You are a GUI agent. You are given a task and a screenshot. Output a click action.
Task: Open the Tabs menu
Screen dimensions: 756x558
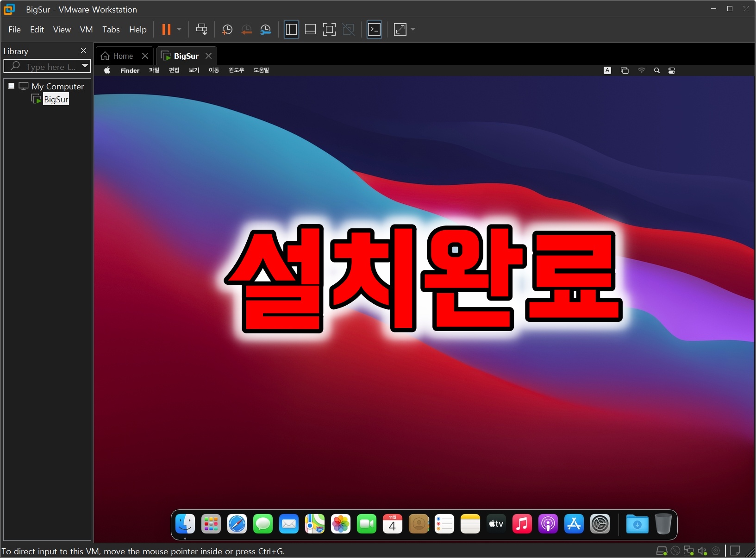click(x=111, y=30)
